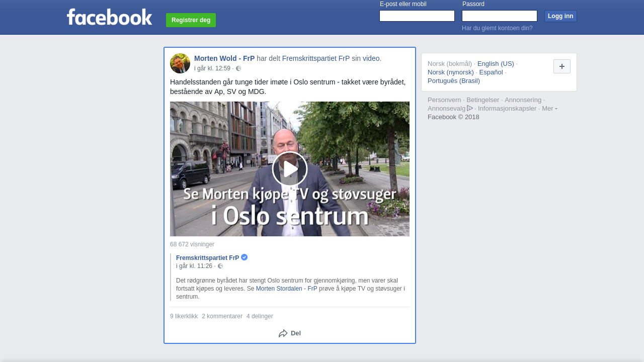
Task: Switch language to Español
Action: coord(491,72)
